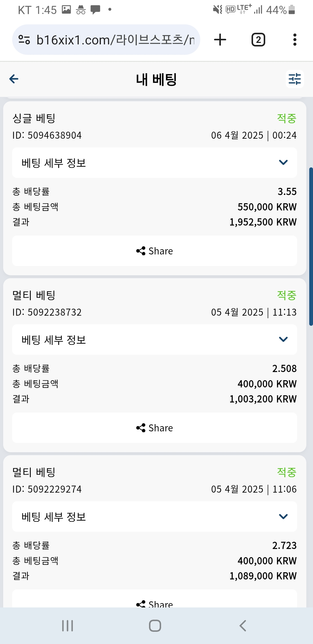The image size is (313, 644).
Task: Share the multi bet with odds 2.723
Action: pos(154,603)
